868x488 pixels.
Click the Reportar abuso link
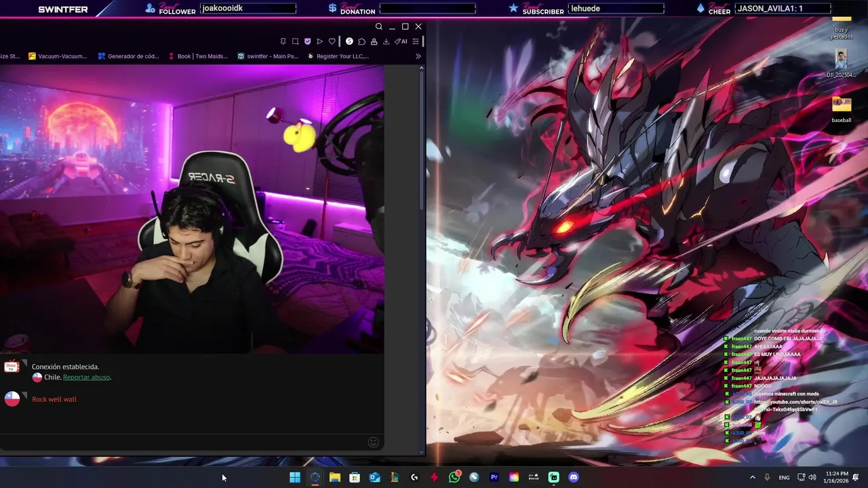click(x=86, y=377)
